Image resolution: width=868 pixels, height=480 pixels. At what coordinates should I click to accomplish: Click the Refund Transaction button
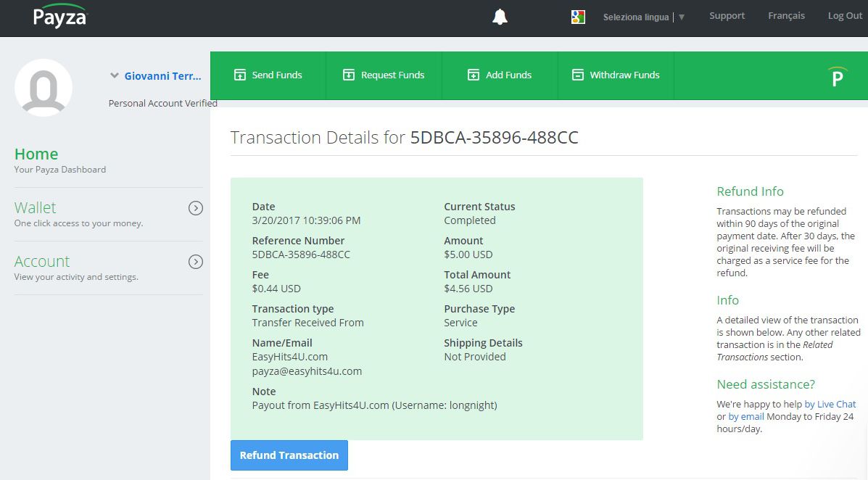[289, 455]
